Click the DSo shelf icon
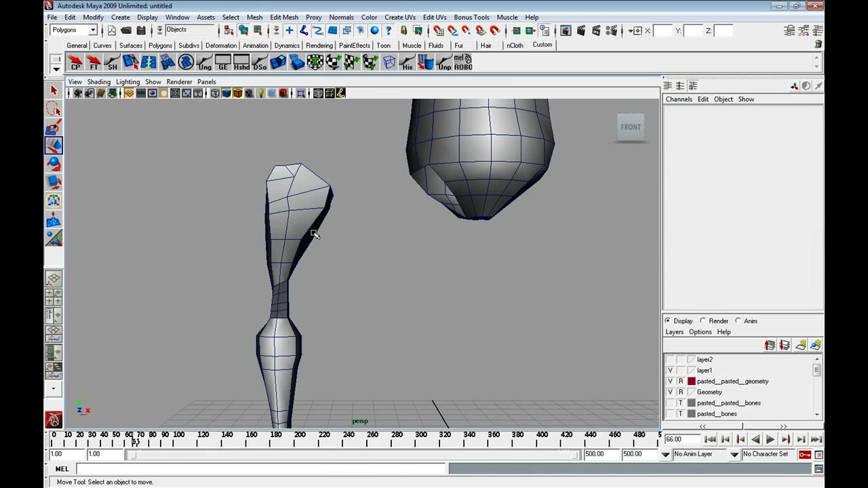 [x=260, y=63]
